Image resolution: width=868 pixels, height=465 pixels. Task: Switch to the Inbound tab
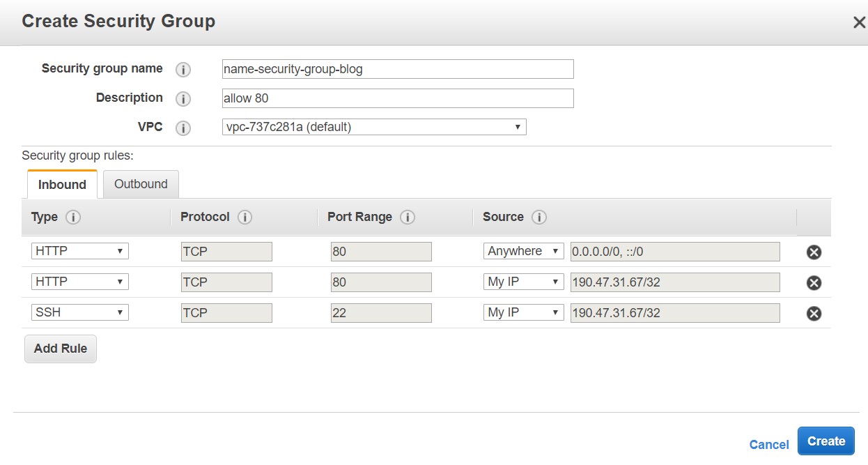click(62, 185)
